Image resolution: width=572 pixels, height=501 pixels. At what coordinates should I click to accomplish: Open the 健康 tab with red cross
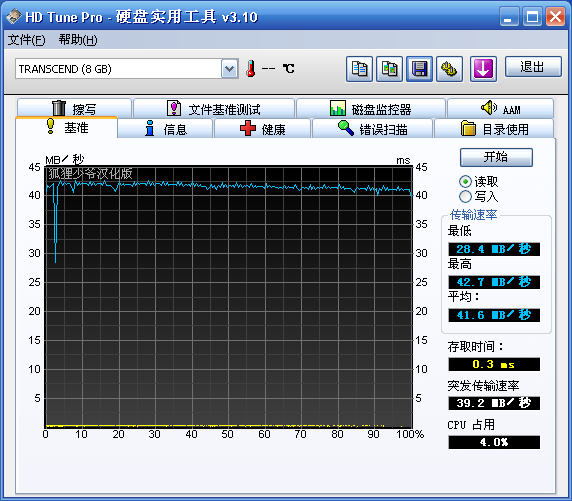(262, 129)
